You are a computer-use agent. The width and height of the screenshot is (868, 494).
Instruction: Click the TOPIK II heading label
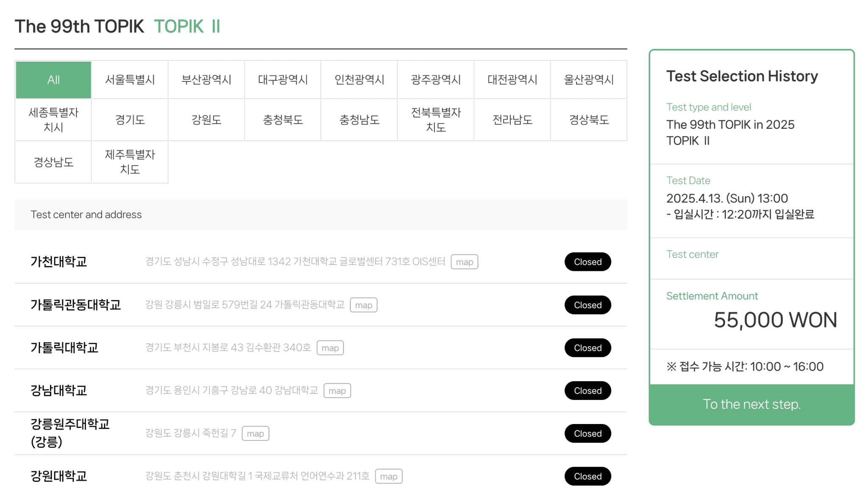(187, 26)
